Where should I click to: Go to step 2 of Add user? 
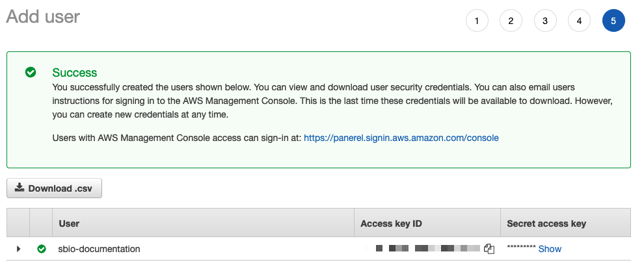pos(511,21)
